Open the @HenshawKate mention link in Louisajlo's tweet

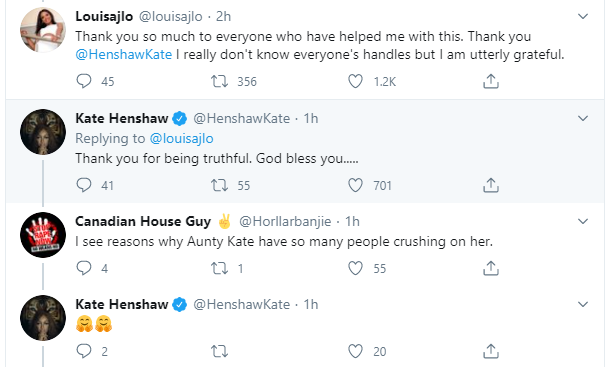click(x=124, y=54)
